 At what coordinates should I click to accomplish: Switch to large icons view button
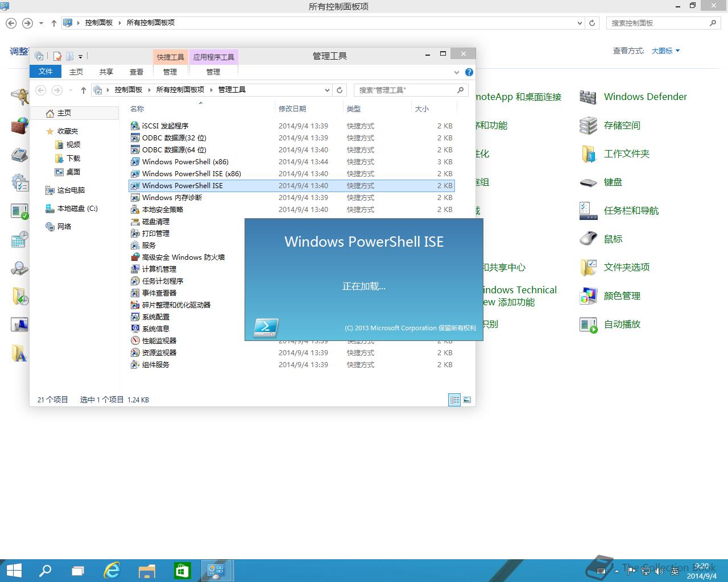tap(467, 400)
